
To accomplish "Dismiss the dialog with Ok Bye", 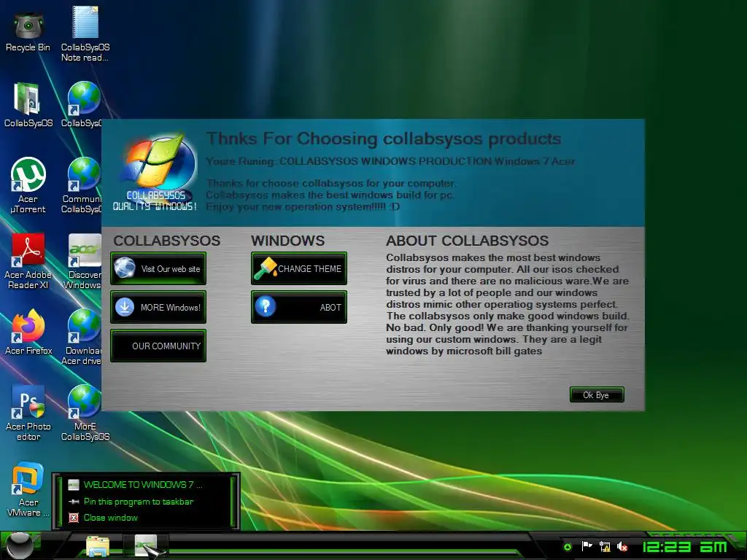I will click(597, 394).
